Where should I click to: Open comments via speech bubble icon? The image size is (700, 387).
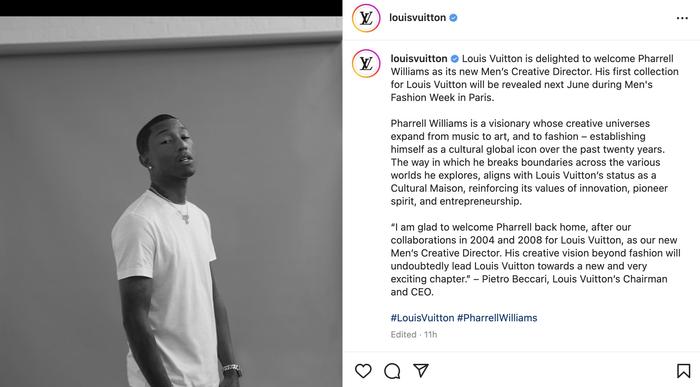pyautogui.click(x=392, y=371)
